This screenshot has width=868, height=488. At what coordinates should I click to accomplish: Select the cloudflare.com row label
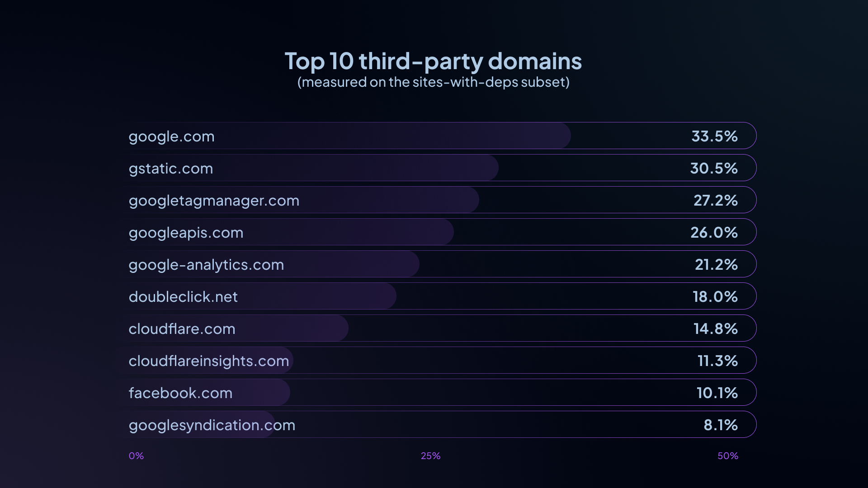(182, 329)
